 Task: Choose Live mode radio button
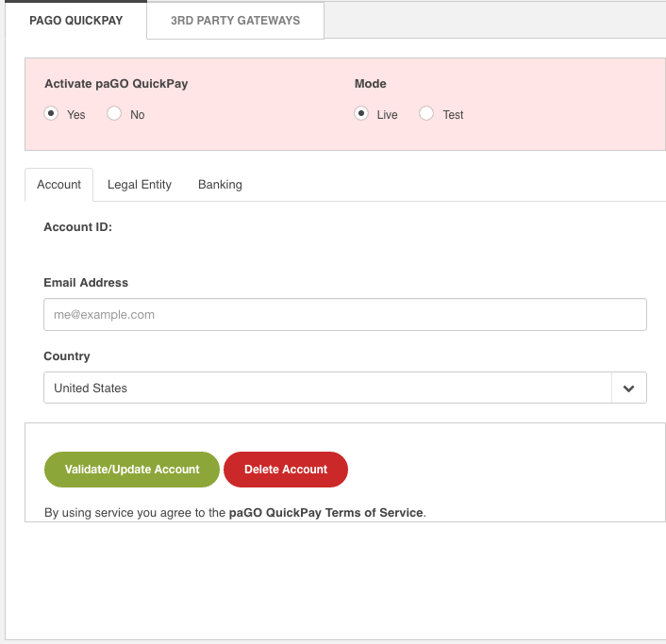point(361,114)
